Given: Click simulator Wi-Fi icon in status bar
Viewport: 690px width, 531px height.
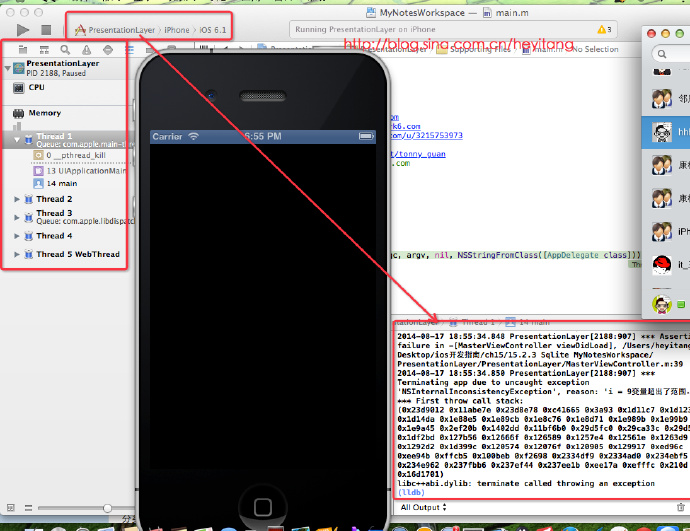Looking at the screenshot, I should [x=194, y=136].
